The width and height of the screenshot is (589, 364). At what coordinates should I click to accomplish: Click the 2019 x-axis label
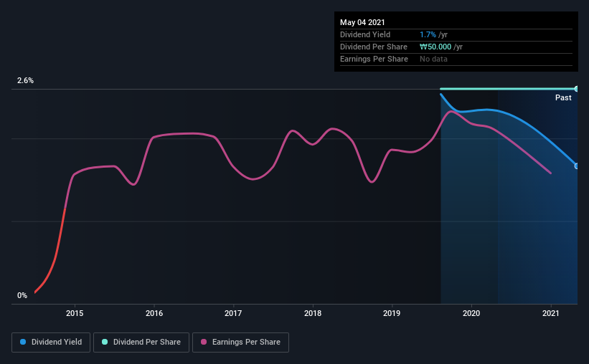point(392,313)
